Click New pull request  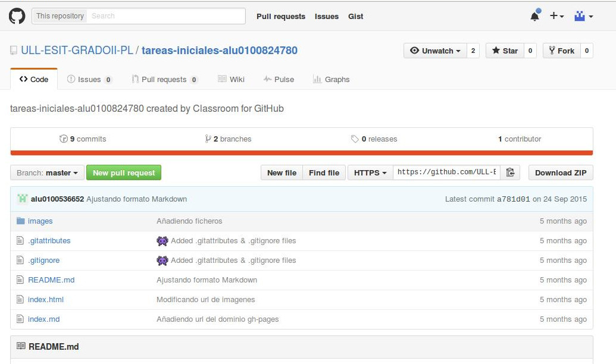pos(124,172)
